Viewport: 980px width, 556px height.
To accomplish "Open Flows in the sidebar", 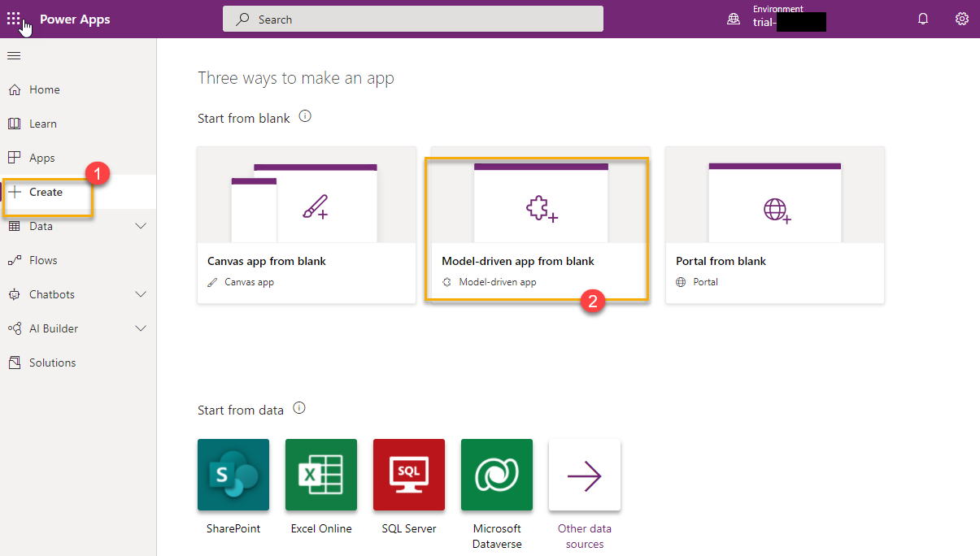I will point(78,260).
